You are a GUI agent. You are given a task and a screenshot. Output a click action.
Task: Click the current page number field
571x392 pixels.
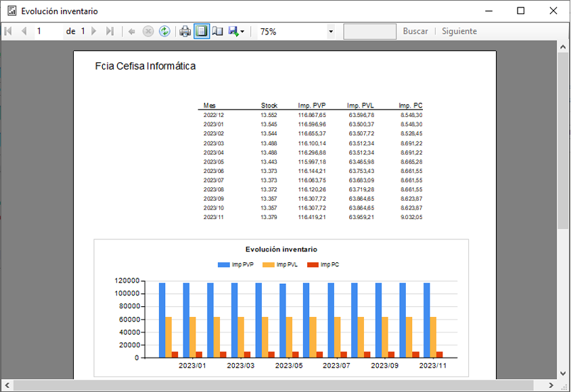(48, 31)
